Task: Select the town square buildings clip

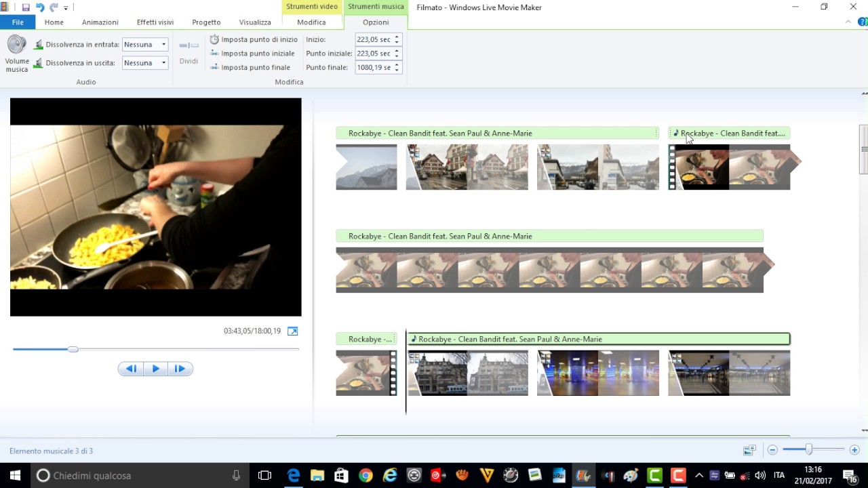Action: [467, 167]
